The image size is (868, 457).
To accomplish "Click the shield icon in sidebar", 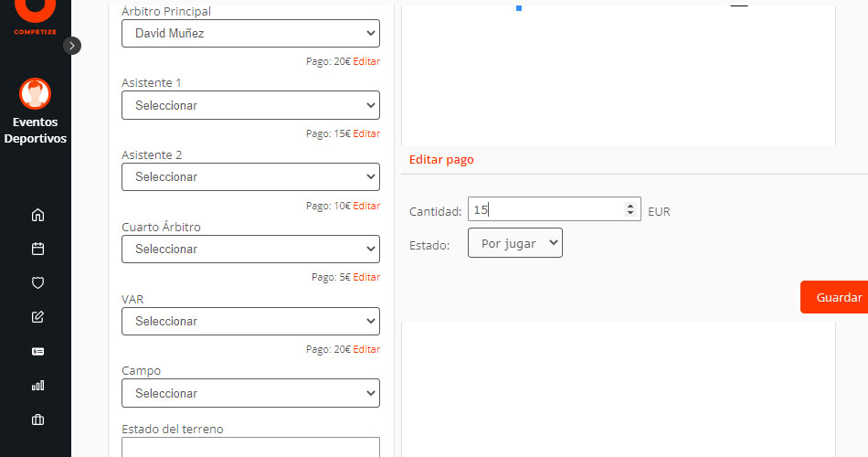I will tap(37, 283).
